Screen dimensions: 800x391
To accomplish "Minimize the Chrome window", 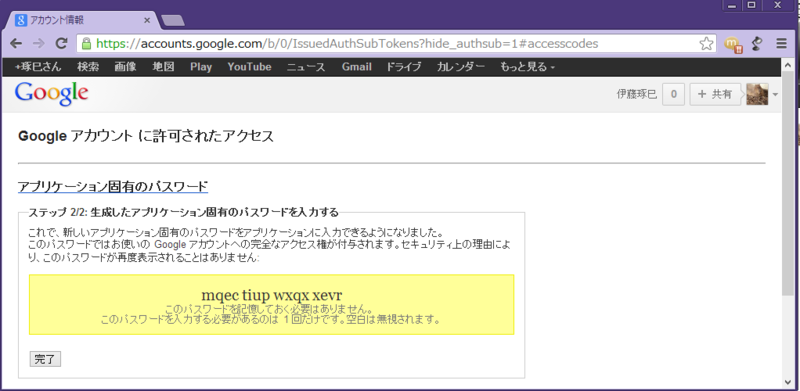I will 732,5.
